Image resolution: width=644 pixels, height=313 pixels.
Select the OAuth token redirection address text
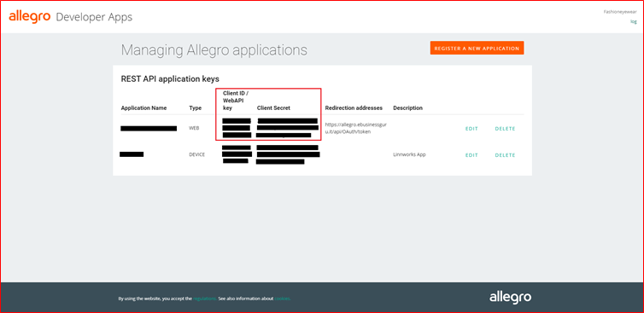[355, 128]
